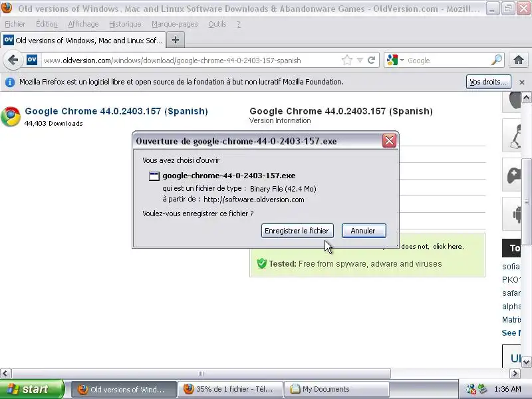
Task: Click the horizontal scrollbar thumb
Action: pos(201,373)
